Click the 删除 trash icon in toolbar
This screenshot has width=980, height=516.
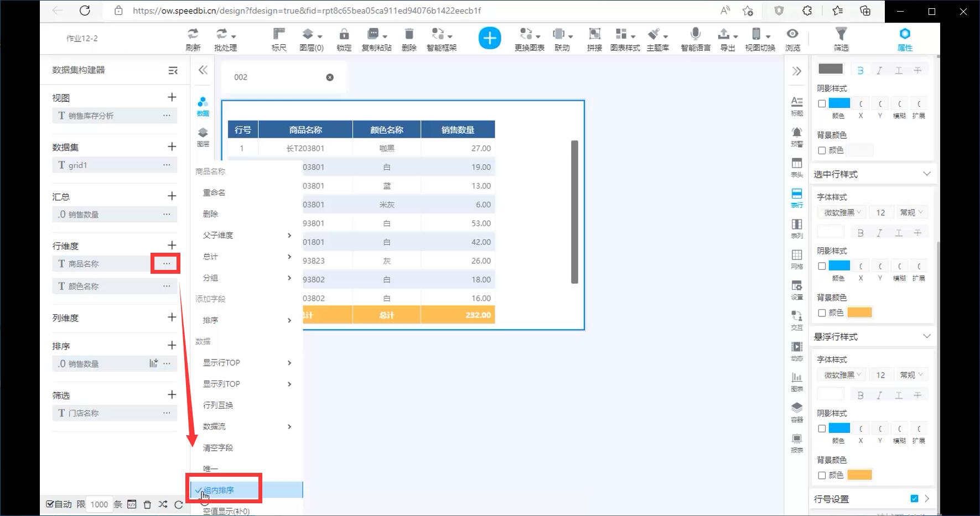409,34
